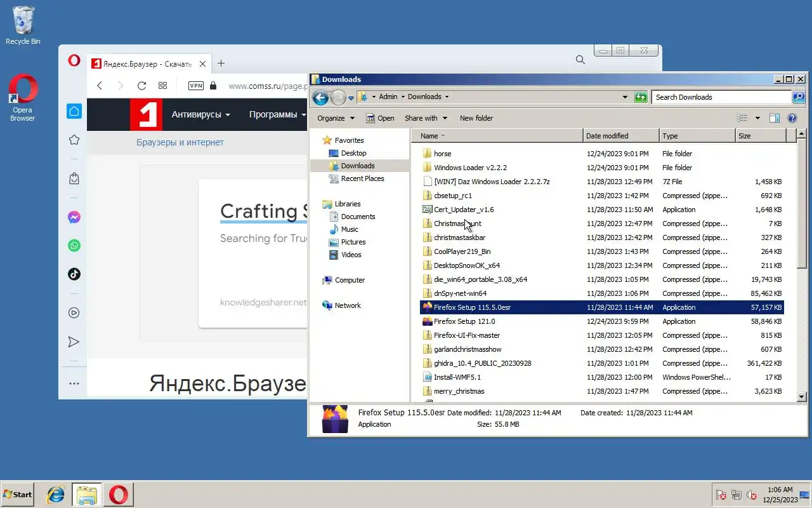
Task: Open Music library
Action: tap(350, 229)
